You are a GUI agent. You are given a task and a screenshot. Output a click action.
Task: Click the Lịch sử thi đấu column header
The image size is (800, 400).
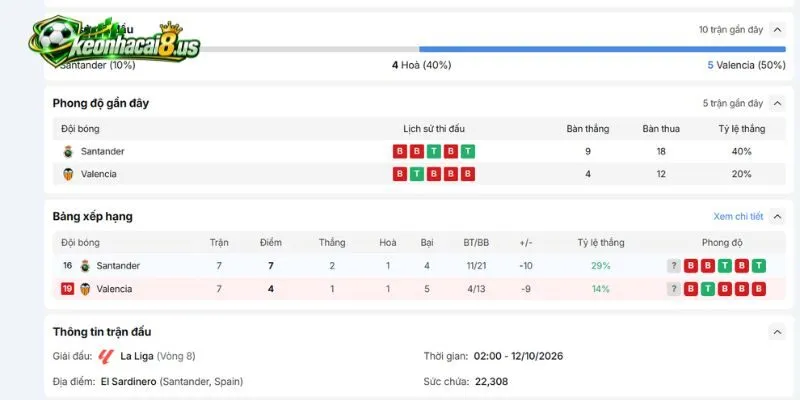[434, 129]
